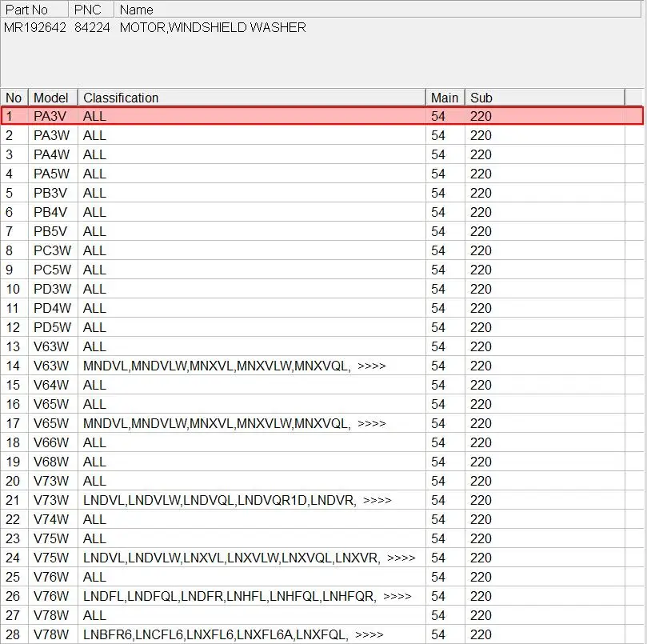The height and width of the screenshot is (644, 647).
Task: Click Main value 54 in row 28
Action: 438,634
